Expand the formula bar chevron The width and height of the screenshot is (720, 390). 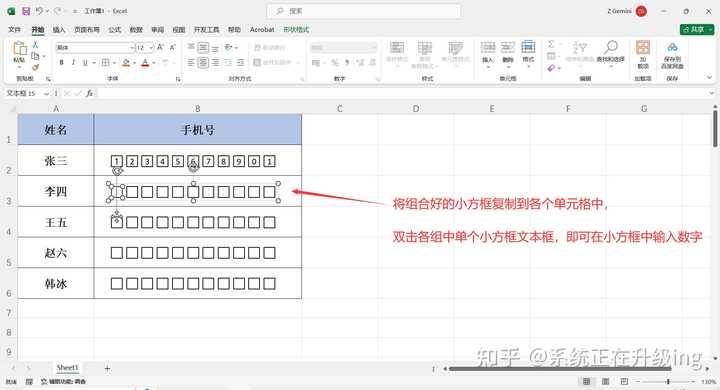[x=711, y=93]
